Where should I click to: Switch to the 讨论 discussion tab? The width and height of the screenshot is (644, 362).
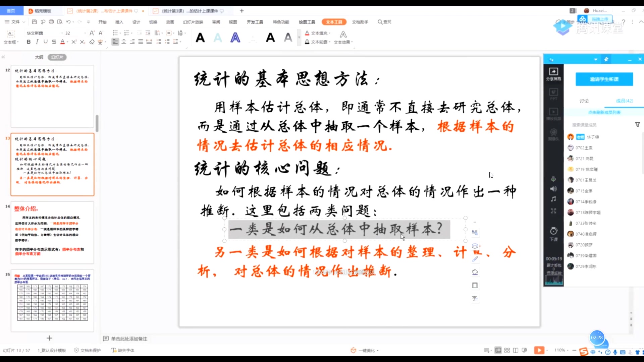pos(584,101)
